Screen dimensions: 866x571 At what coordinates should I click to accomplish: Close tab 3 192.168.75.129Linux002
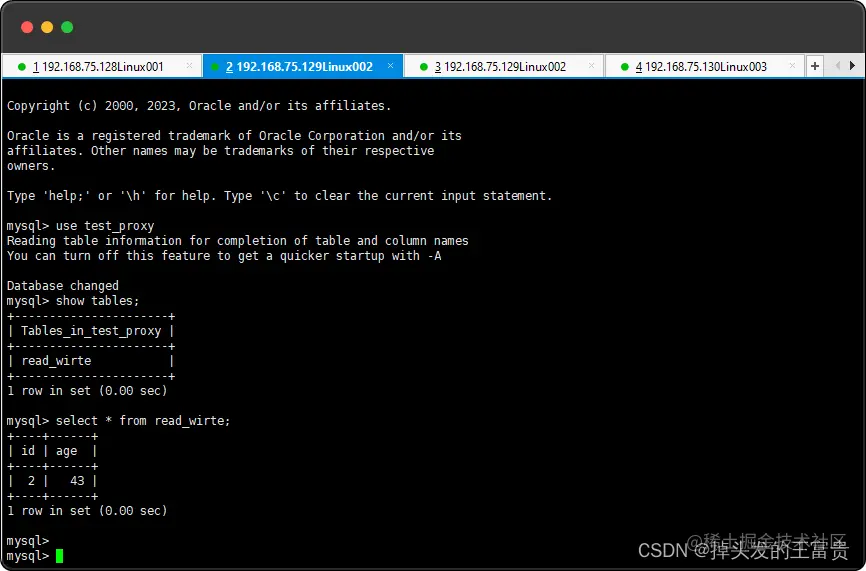point(592,66)
